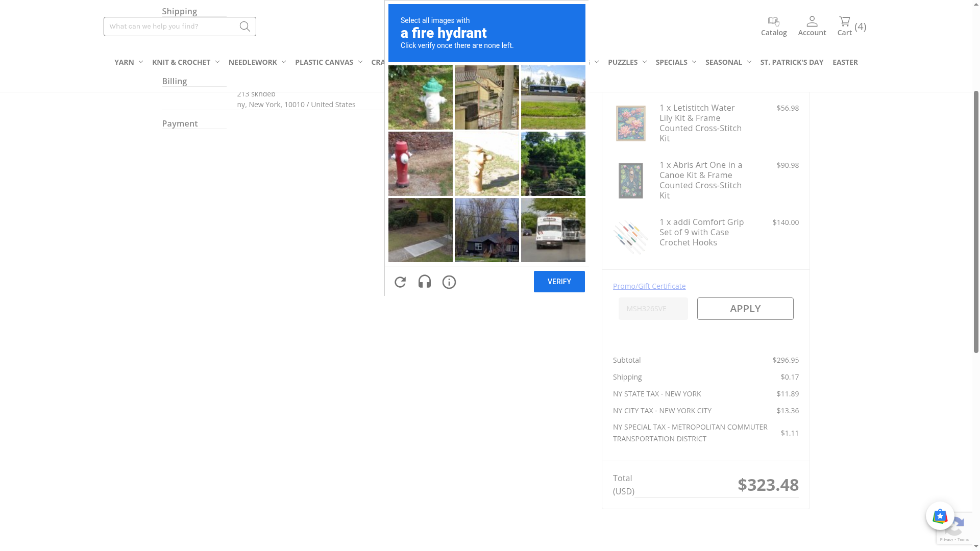Click the promo code input field

(x=653, y=309)
